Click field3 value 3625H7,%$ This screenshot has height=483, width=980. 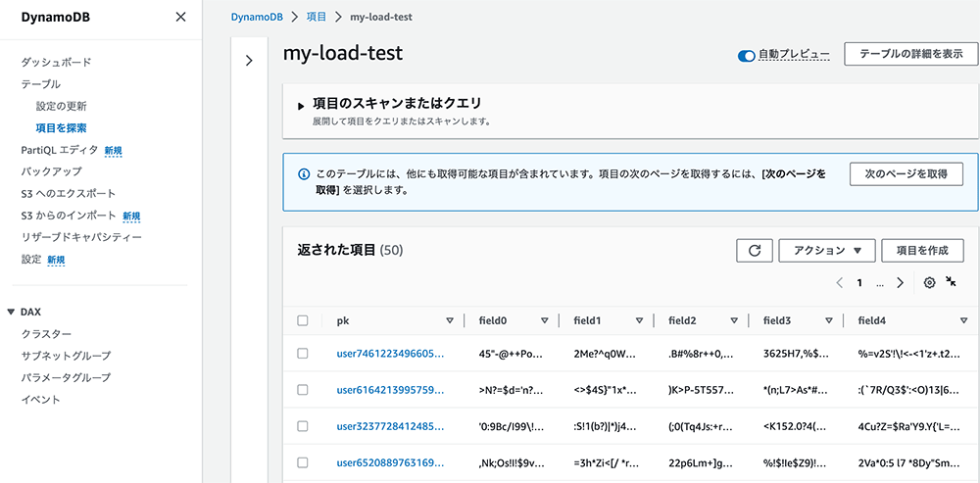pyautogui.click(x=795, y=355)
